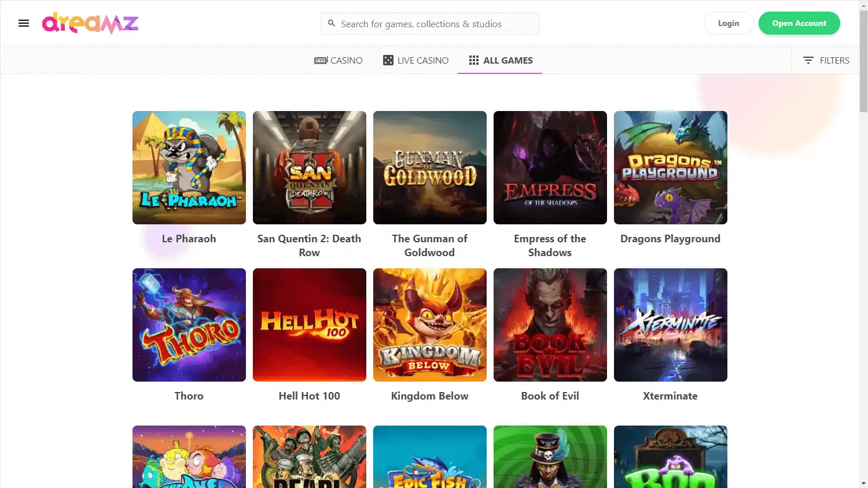This screenshot has width=868, height=488.
Task: Click the scrollbar up arrow
Action: click(863, 5)
